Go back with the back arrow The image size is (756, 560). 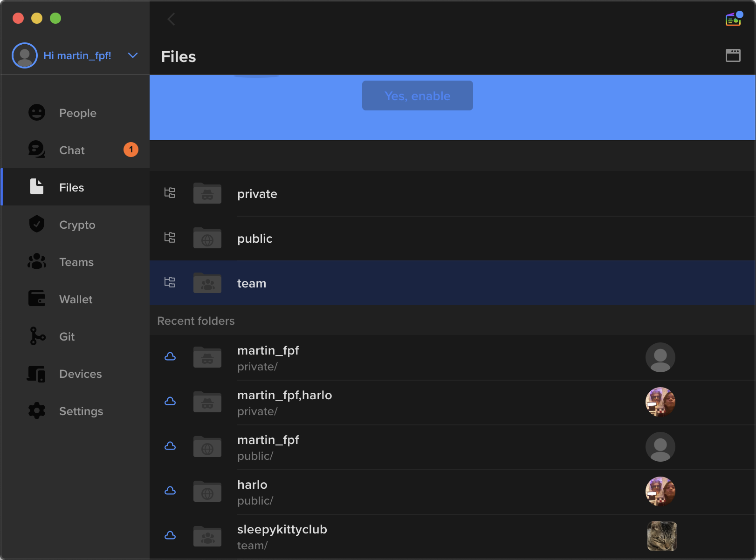tap(171, 19)
